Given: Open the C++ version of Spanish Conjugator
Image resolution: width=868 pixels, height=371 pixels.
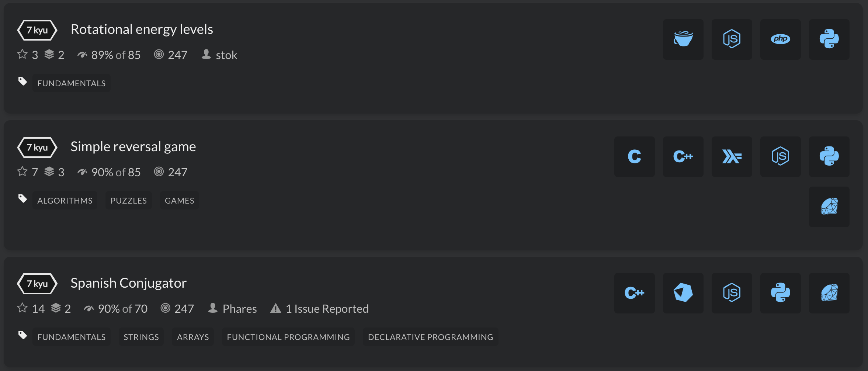Looking at the screenshot, I should pyautogui.click(x=634, y=293).
